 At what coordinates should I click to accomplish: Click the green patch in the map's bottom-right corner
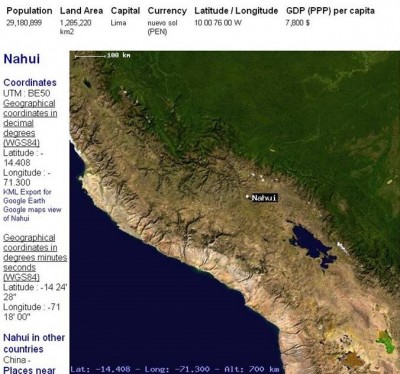386,342
